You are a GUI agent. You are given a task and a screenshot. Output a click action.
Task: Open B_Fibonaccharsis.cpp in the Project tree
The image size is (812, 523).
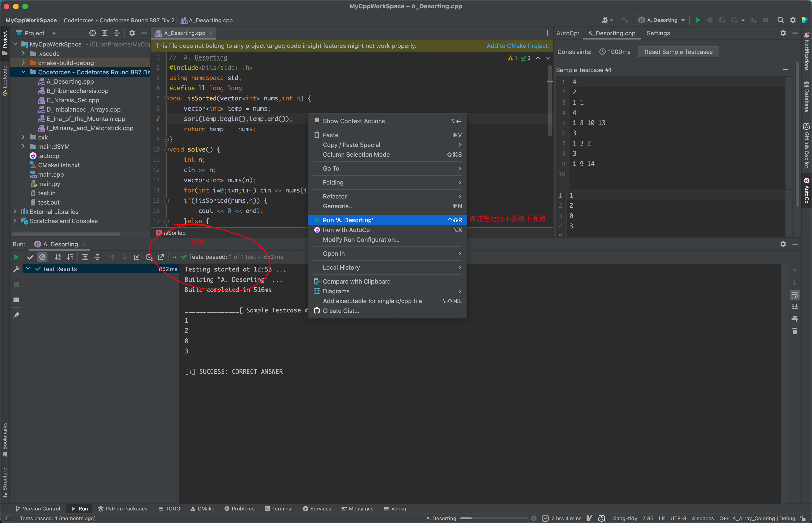pos(77,91)
